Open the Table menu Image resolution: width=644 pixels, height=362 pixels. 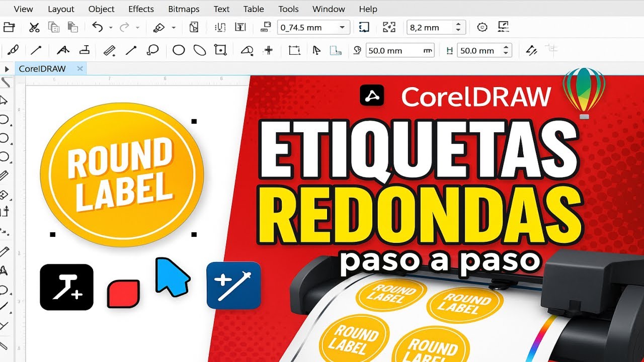254,9
